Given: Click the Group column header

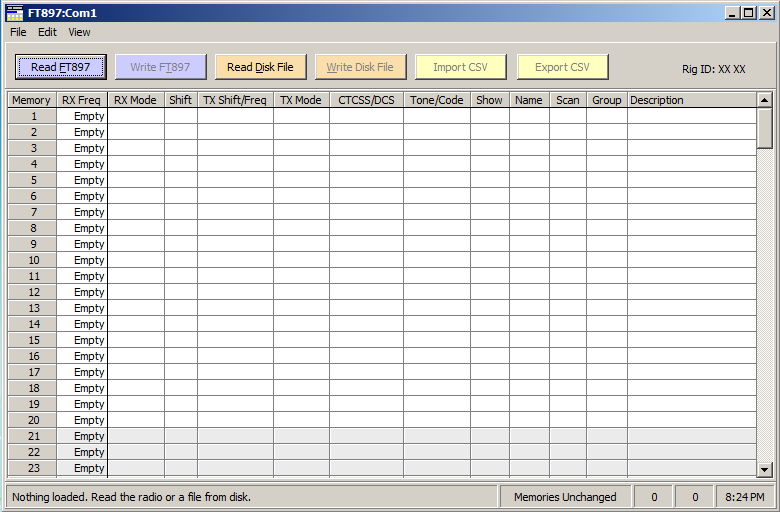Looking at the screenshot, I should (x=606, y=100).
